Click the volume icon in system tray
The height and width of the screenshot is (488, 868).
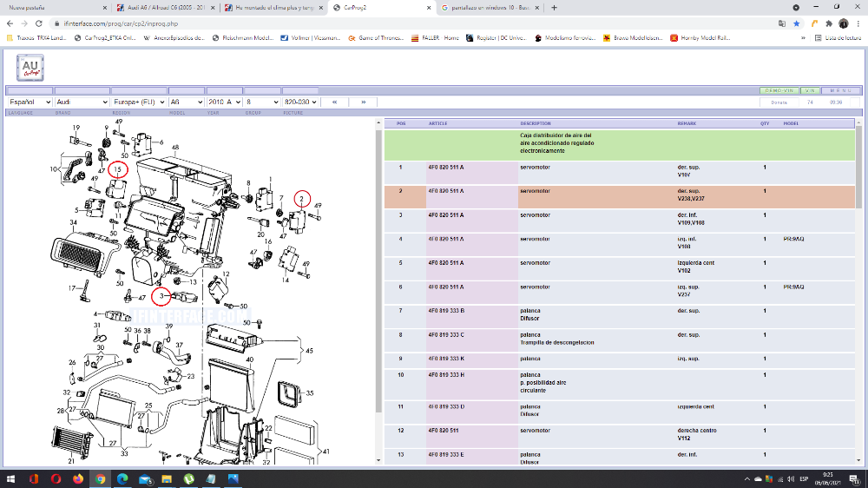click(x=791, y=479)
